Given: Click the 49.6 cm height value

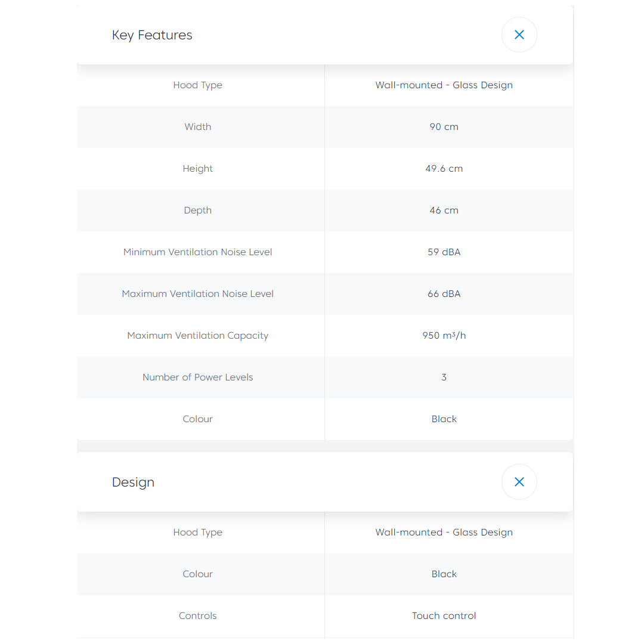Looking at the screenshot, I should [x=444, y=169].
